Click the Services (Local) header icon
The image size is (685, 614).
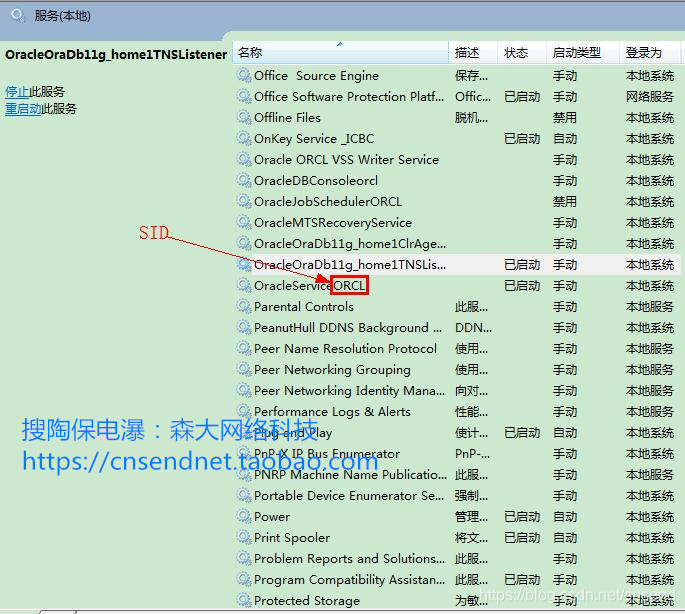coord(17,16)
